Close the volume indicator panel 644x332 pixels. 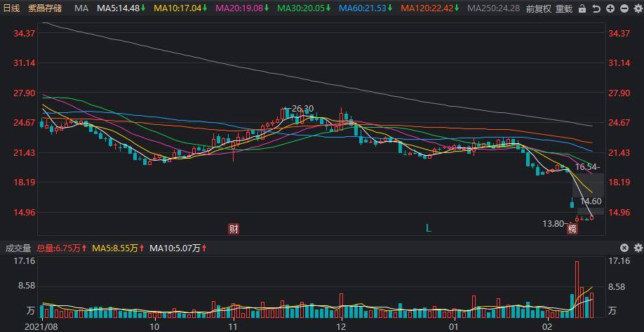pyautogui.click(x=624, y=248)
